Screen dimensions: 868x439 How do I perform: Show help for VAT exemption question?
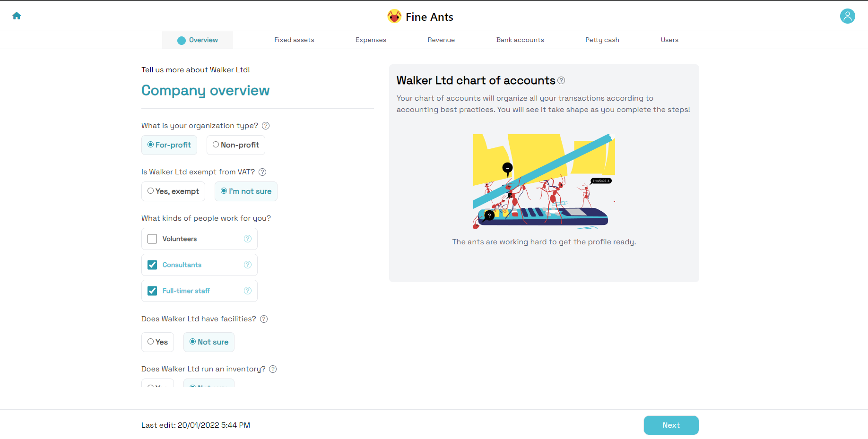(262, 172)
